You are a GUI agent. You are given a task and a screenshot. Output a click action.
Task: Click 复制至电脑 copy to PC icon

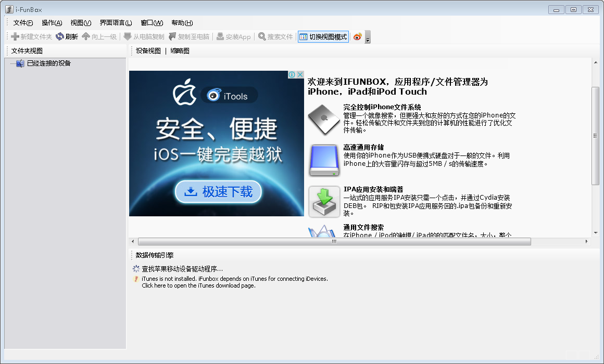pos(172,36)
